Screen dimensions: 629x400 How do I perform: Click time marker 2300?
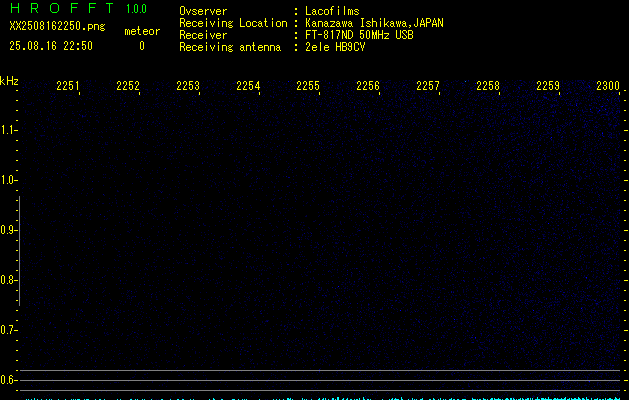[608, 86]
